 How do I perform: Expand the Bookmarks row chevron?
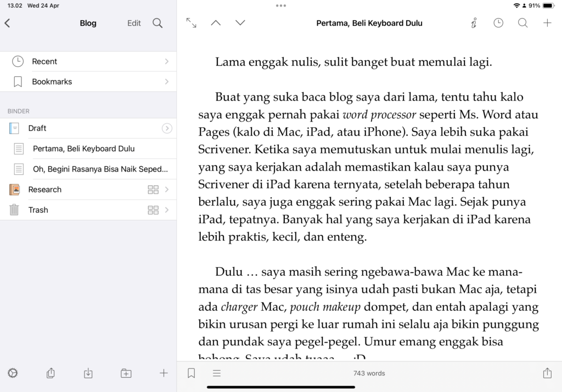(x=167, y=82)
